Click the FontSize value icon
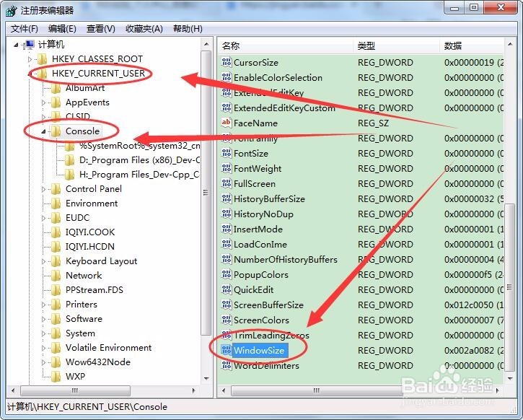This screenshot has height=420, width=523. tap(227, 153)
